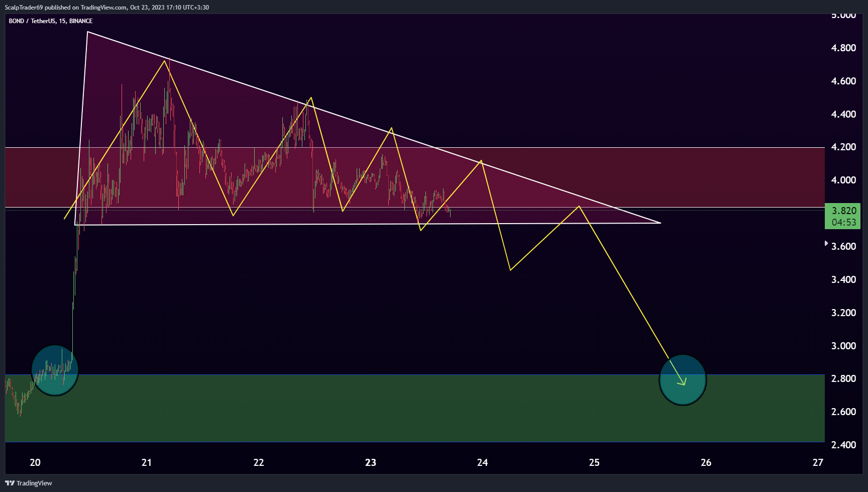Click the 4.200 price axis label
868x492 pixels.
(x=843, y=147)
